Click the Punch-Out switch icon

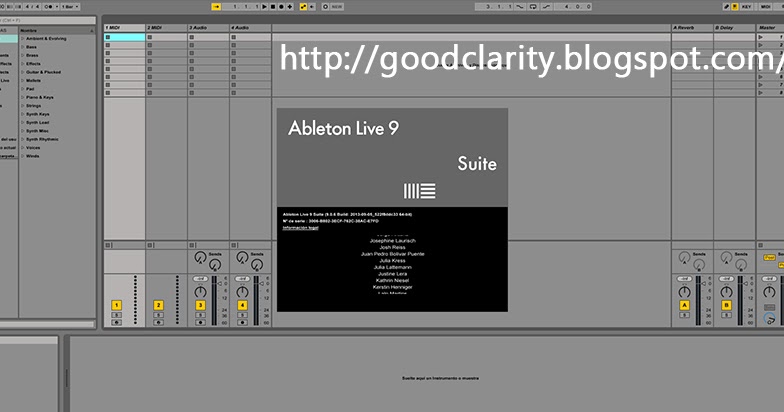(546, 6)
